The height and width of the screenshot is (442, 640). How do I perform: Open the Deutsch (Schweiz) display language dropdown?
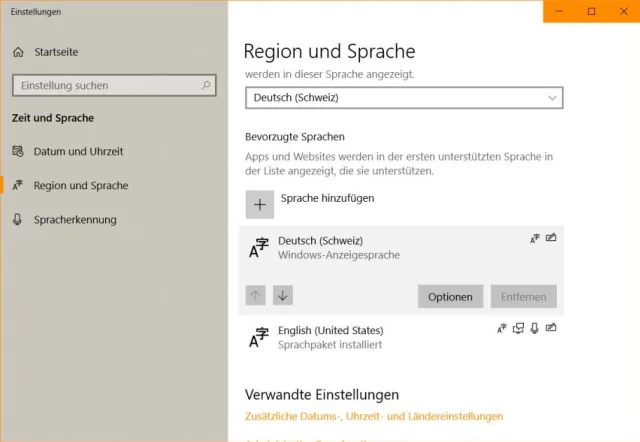coord(404,98)
